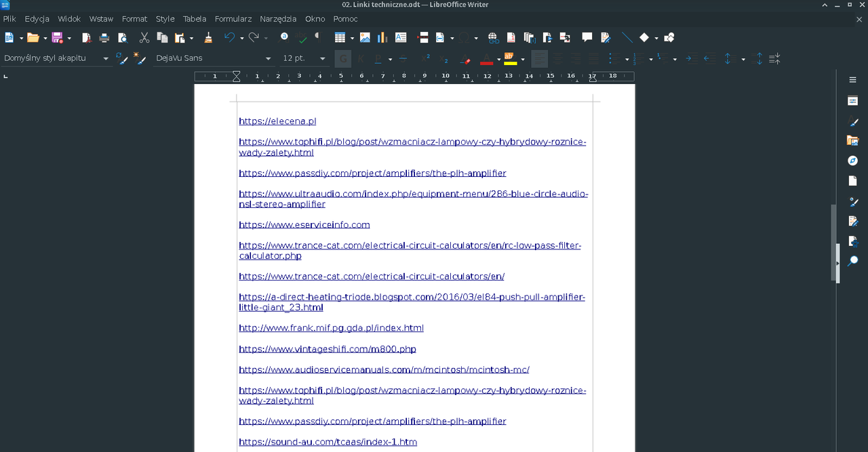Expand the 12 pt font size list
The image size is (868, 452).
[323, 58]
